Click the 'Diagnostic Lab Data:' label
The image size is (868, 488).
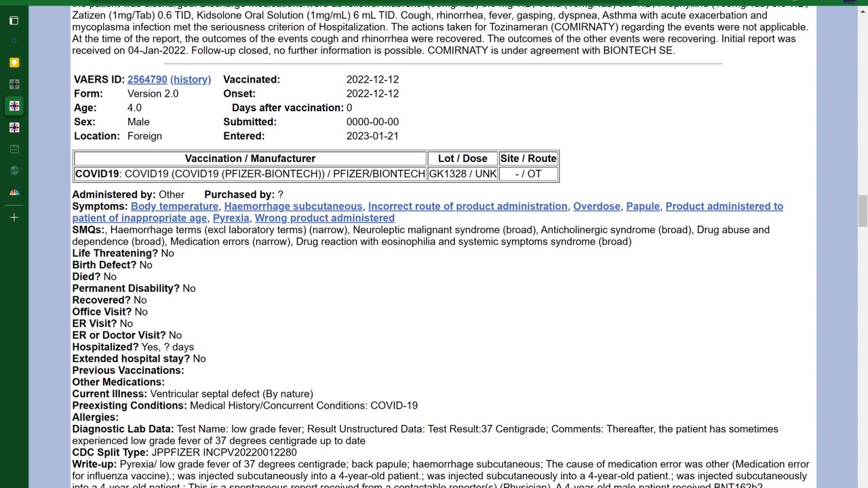123,429
